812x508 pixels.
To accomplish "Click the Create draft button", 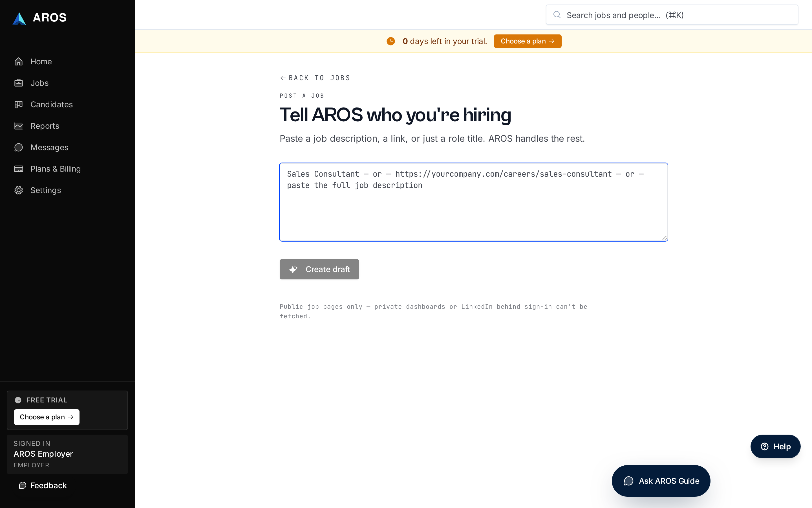I will click(319, 269).
